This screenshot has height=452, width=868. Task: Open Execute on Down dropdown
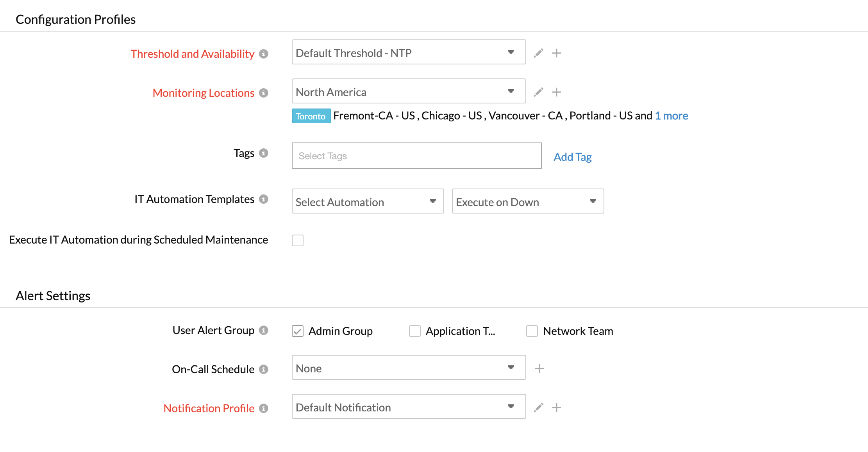[528, 201]
